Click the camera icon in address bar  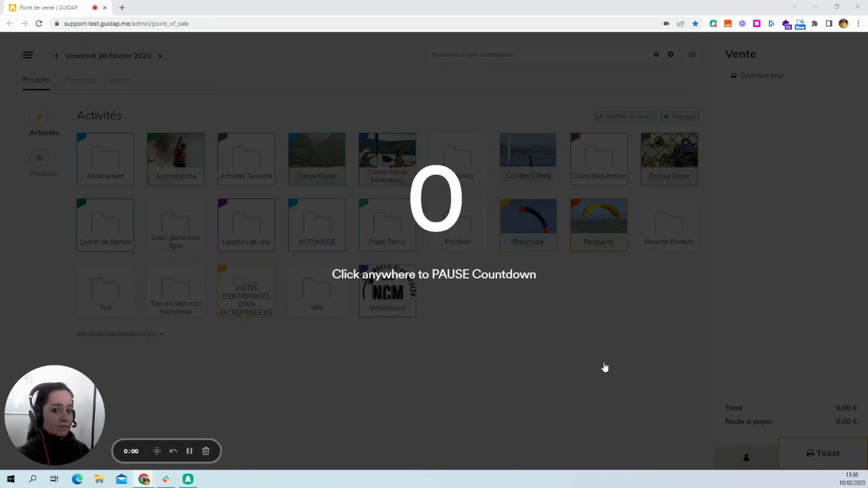coord(667,23)
